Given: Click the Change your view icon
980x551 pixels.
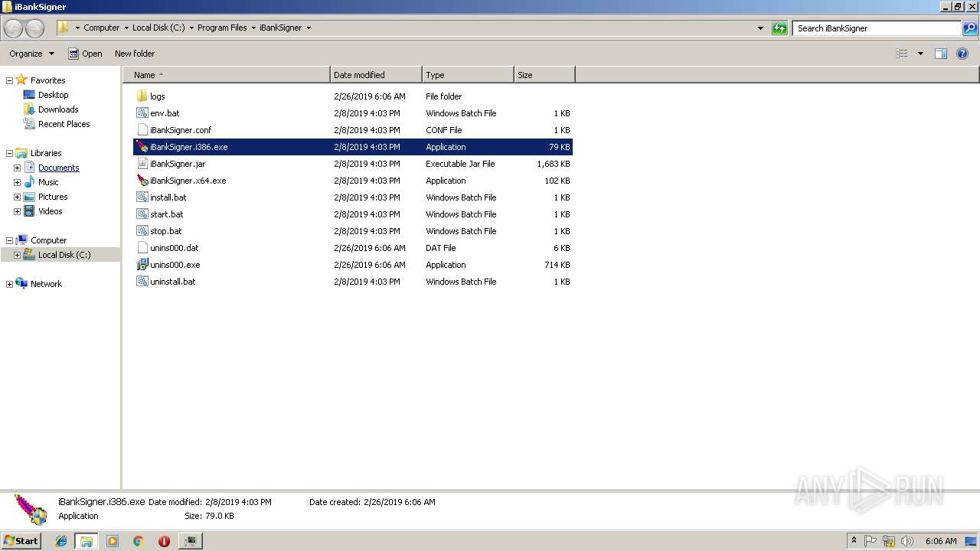Looking at the screenshot, I should (902, 54).
